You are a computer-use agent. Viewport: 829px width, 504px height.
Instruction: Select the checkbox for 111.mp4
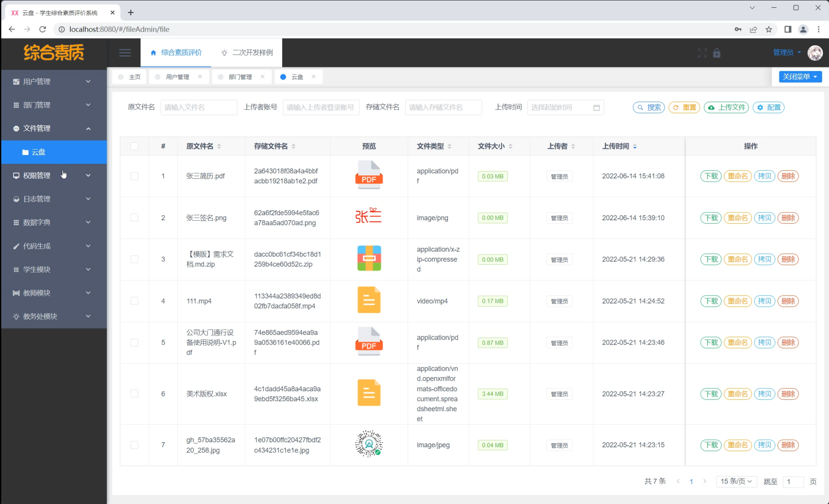(x=134, y=301)
